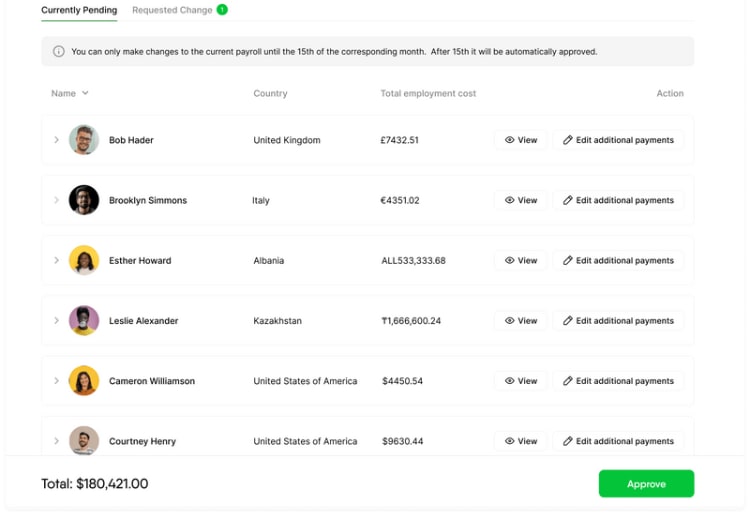
Task: Click the green notification badge on Requested Change
Action: click(x=222, y=10)
